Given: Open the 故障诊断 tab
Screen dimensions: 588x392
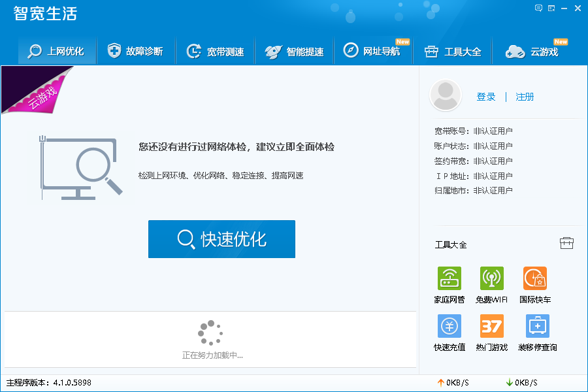Looking at the screenshot, I should [x=135, y=51].
